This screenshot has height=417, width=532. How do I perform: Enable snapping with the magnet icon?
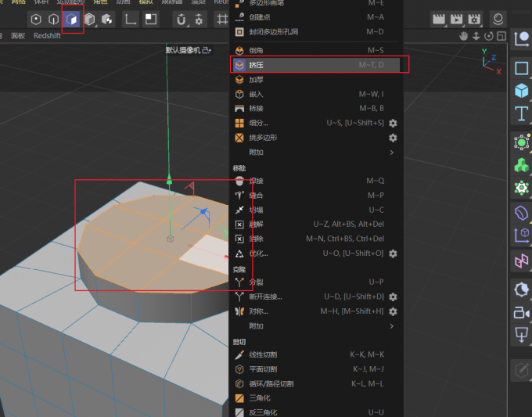click(182, 19)
